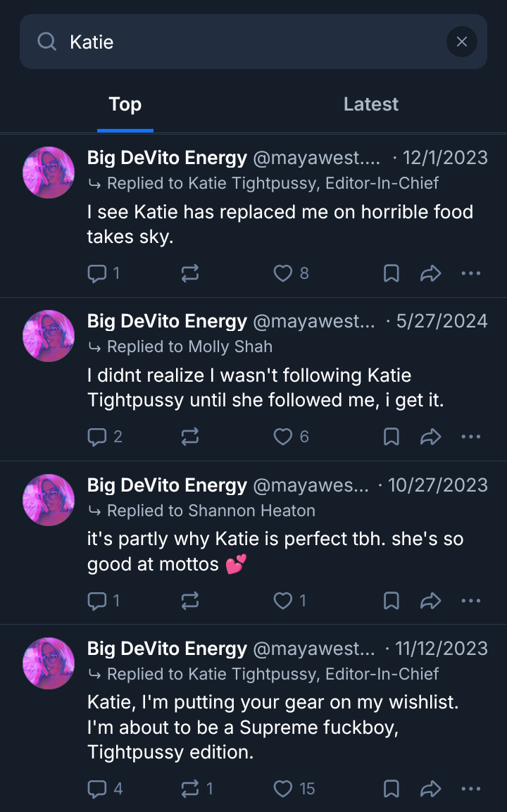Image resolution: width=507 pixels, height=812 pixels.
Task: Bookmark the 5/27/2024 post
Action: tap(392, 437)
